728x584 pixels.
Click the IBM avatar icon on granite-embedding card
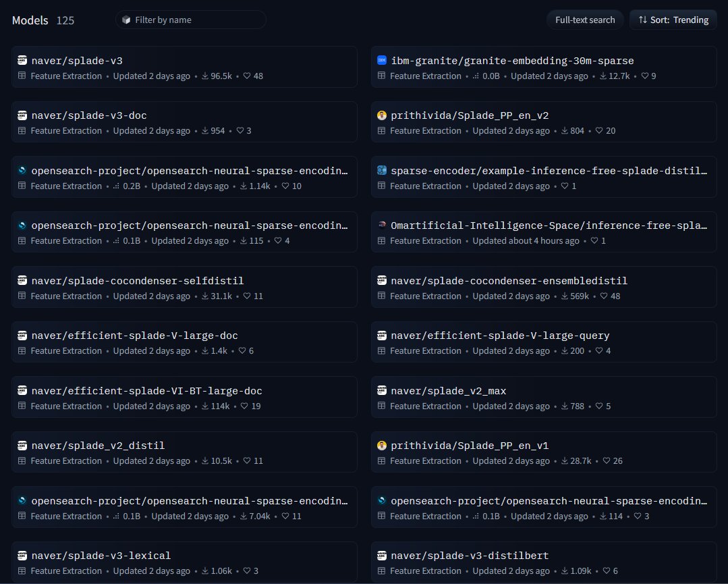click(382, 60)
